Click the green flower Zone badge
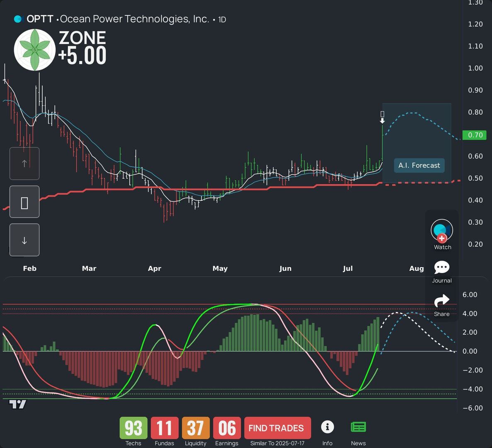Image resolution: width=492 pixels, height=448 pixels. (35, 50)
